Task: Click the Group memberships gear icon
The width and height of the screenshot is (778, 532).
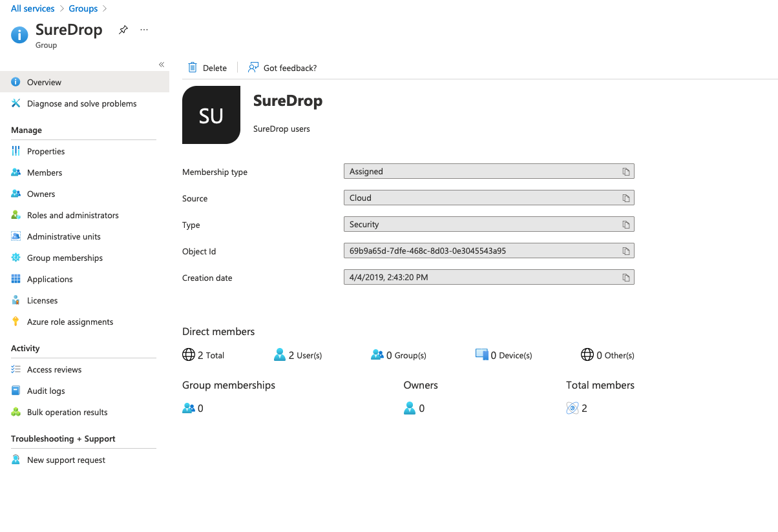Action: point(16,258)
